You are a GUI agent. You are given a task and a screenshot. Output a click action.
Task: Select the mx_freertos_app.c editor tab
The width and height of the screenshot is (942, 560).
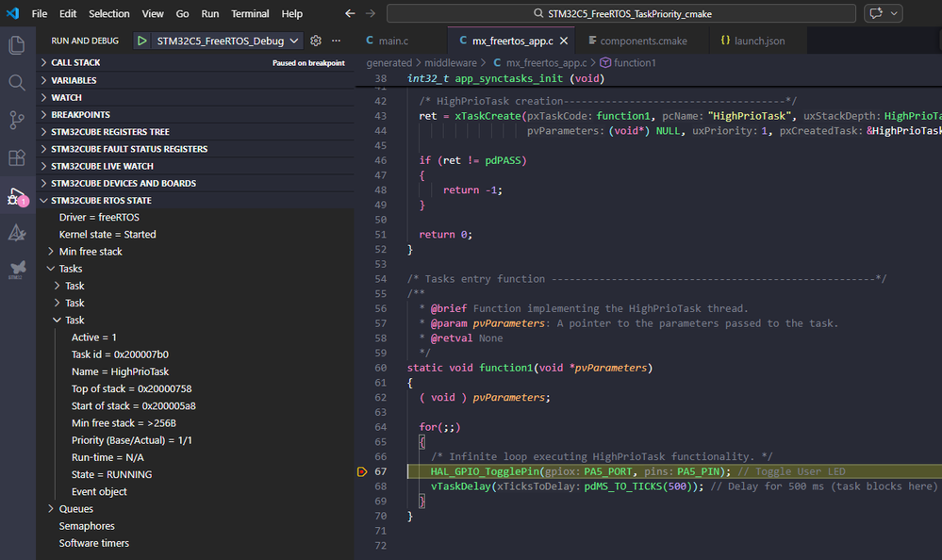tap(511, 41)
